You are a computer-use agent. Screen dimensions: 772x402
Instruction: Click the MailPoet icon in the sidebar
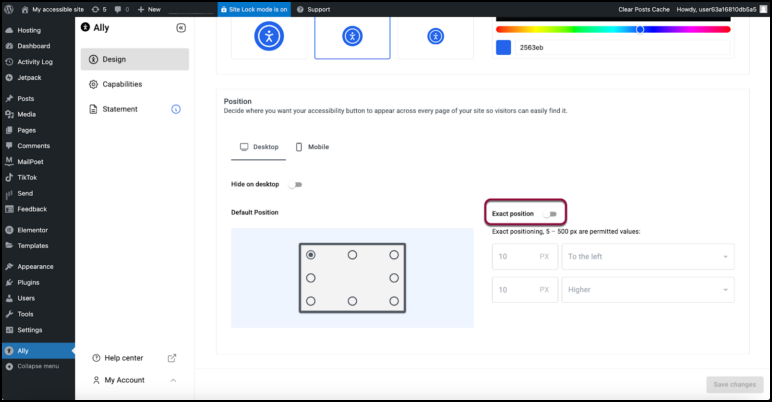pos(9,161)
